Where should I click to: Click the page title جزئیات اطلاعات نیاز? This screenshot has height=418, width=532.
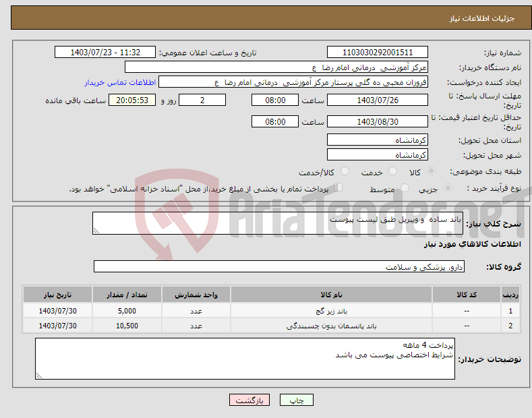coord(482,18)
